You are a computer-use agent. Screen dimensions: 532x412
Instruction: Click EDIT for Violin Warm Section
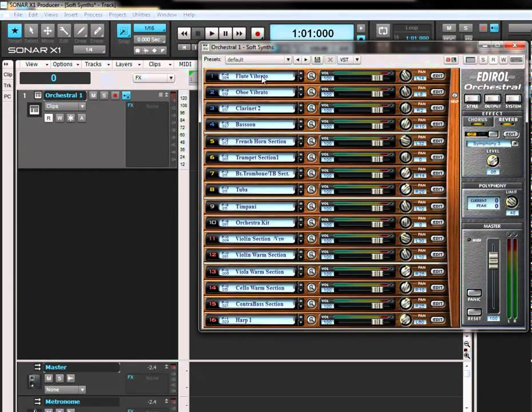438,254
